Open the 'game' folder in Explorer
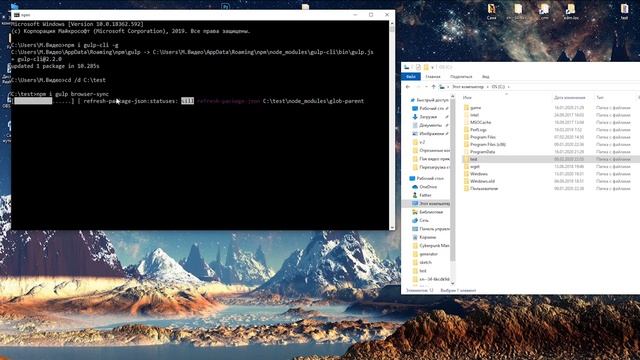The height and width of the screenshot is (360, 640). [476, 108]
